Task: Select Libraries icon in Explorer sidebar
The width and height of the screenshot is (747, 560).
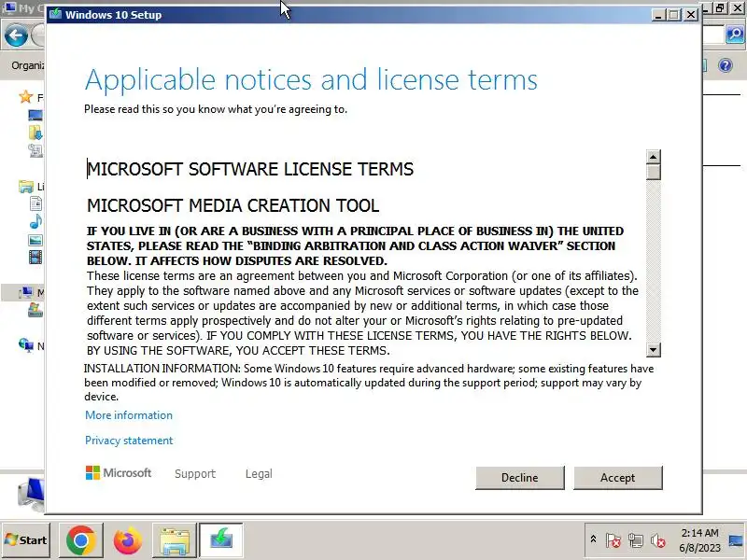Action: 26,187
